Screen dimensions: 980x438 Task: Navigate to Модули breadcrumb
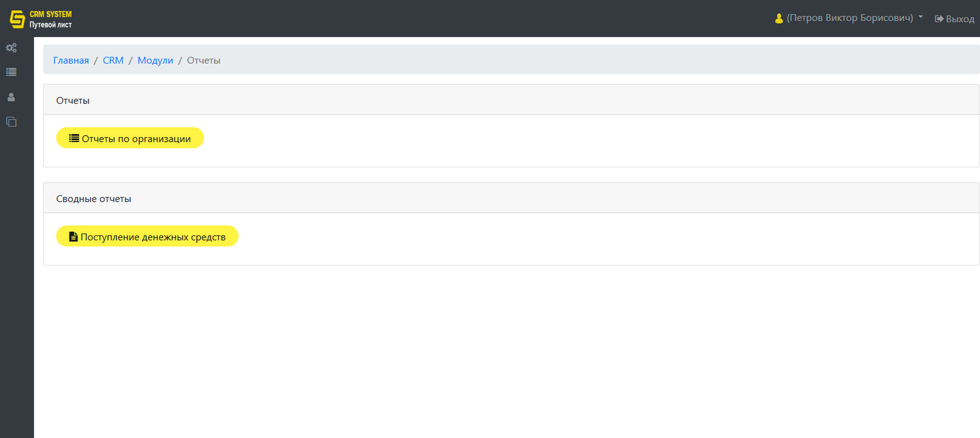(x=155, y=60)
